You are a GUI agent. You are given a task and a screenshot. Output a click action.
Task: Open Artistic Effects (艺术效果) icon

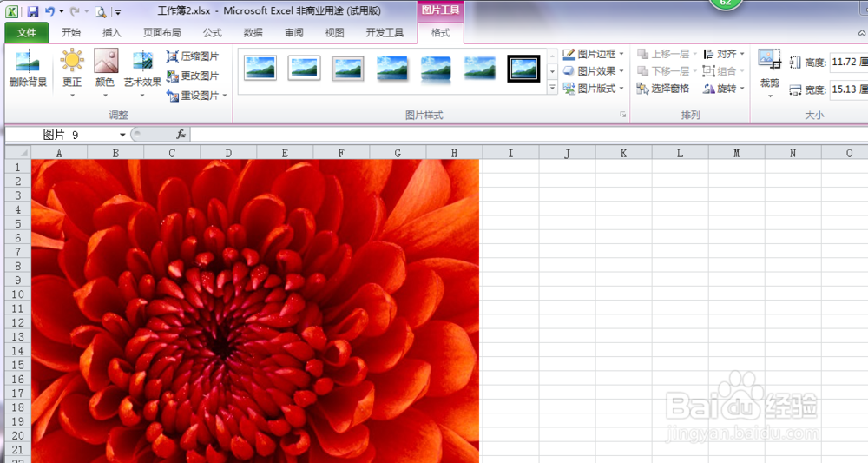coord(142,61)
